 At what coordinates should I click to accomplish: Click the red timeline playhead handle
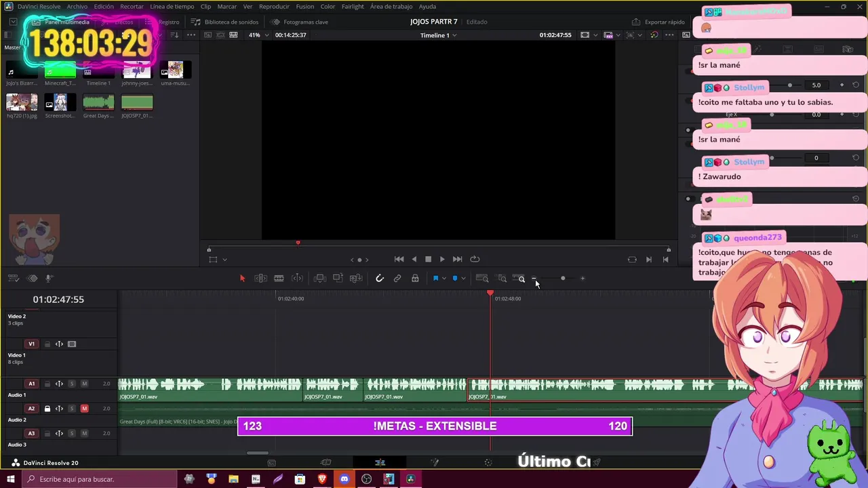click(x=490, y=293)
